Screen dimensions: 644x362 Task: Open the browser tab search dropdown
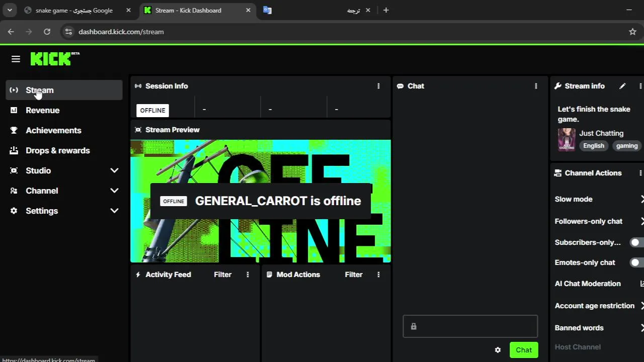point(10,10)
